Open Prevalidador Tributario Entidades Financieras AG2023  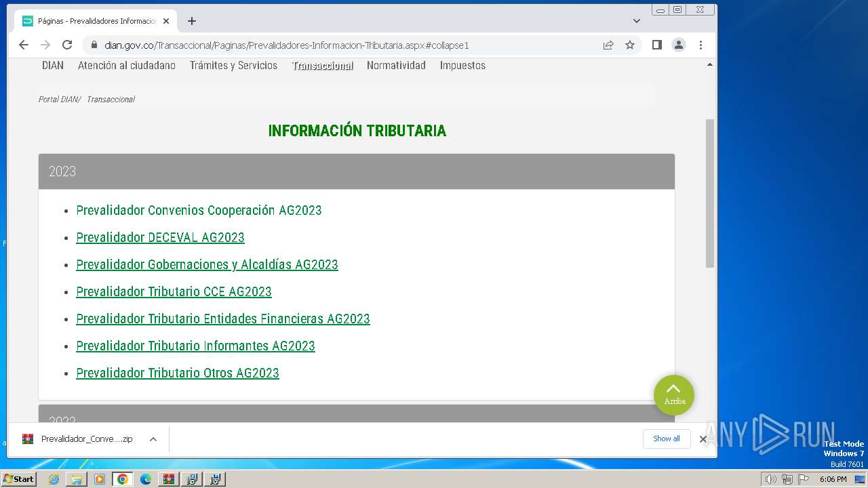tap(223, 319)
